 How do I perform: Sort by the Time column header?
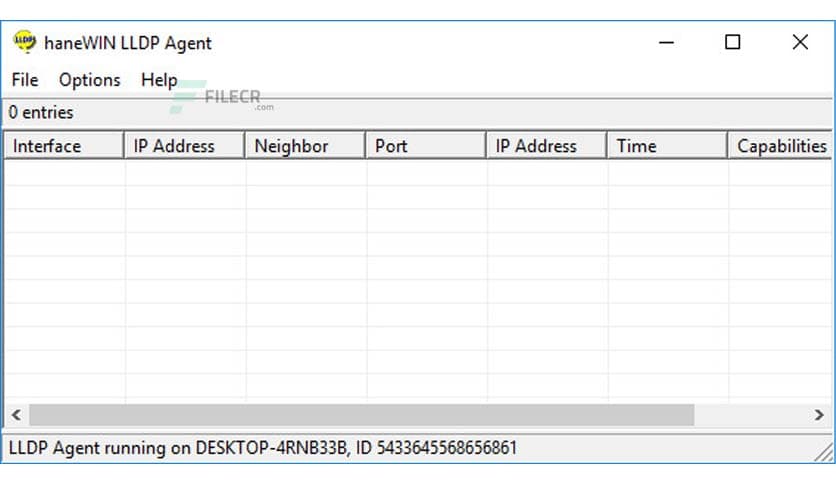[667, 146]
